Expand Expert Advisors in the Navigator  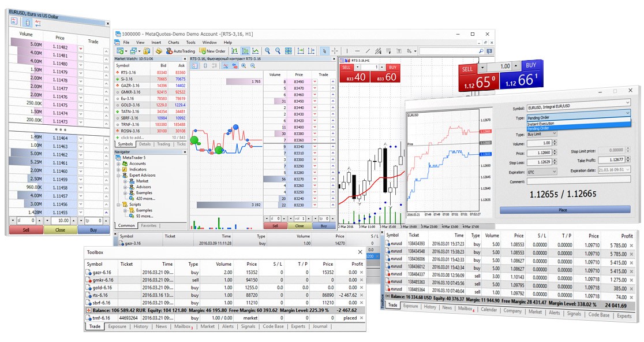pos(118,175)
